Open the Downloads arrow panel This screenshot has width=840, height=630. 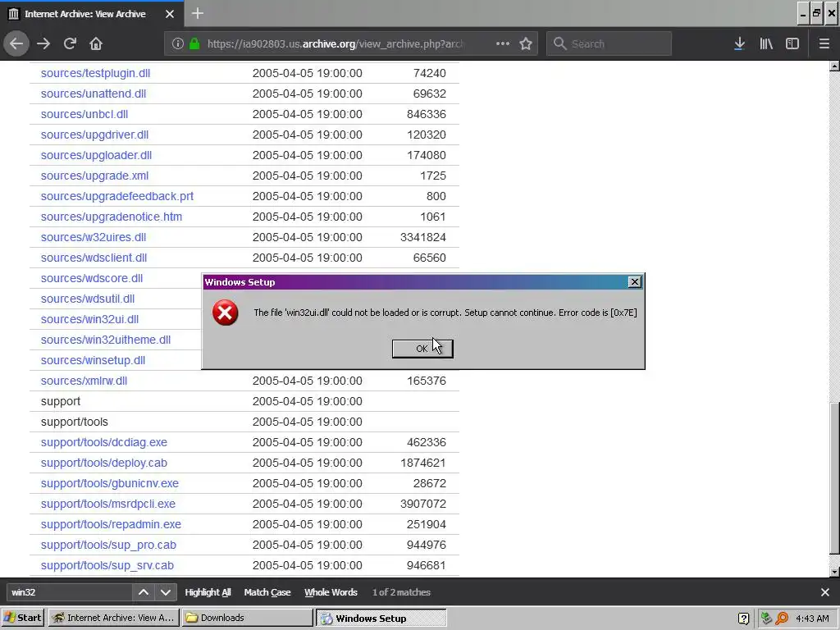pyautogui.click(x=739, y=43)
